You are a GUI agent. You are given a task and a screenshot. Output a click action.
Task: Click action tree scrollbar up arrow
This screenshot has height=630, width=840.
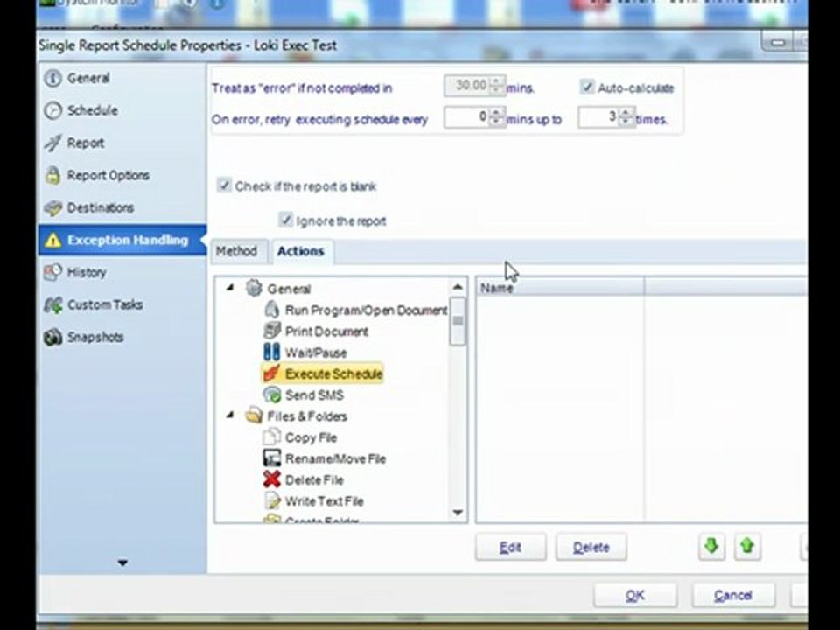(x=458, y=287)
